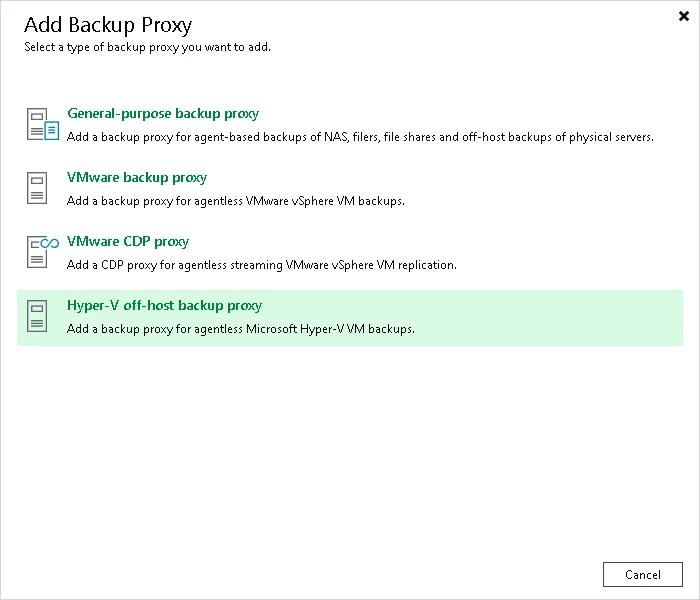Click the agentless VMware vSphere VM backups description
Screen dimensions: 700x600
[235, 201]
